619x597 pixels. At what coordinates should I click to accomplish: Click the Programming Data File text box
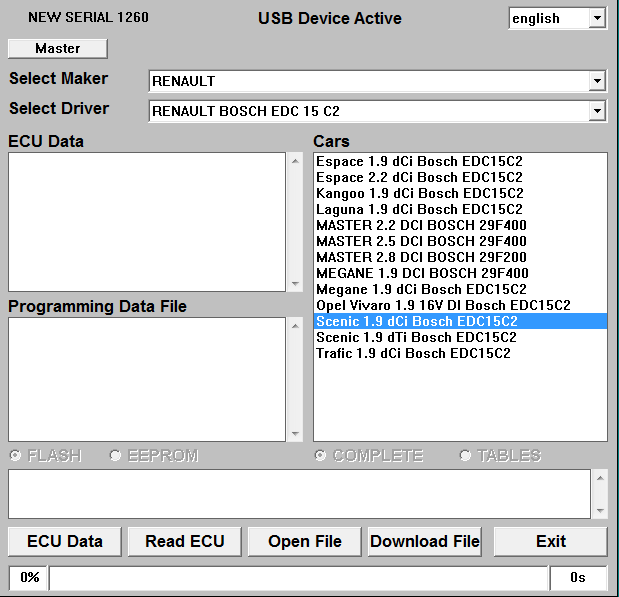click(147, 379)
